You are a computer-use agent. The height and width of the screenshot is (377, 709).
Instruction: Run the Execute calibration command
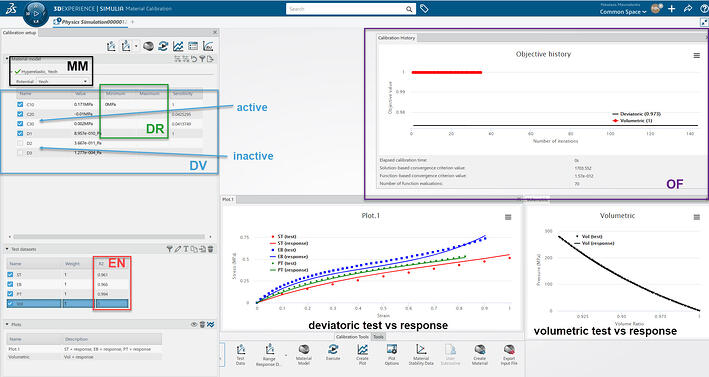point(333,353)
